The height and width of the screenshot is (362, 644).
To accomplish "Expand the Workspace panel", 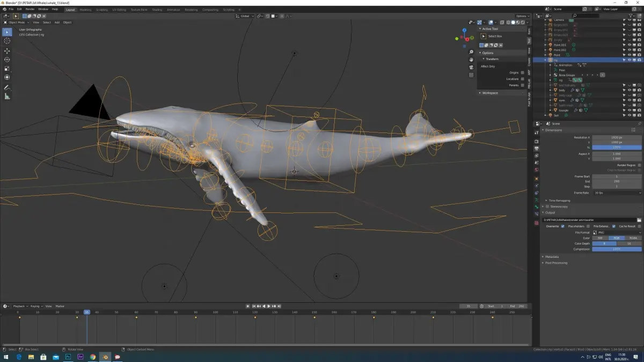I will pyautogui.click(x=489, y=93).
